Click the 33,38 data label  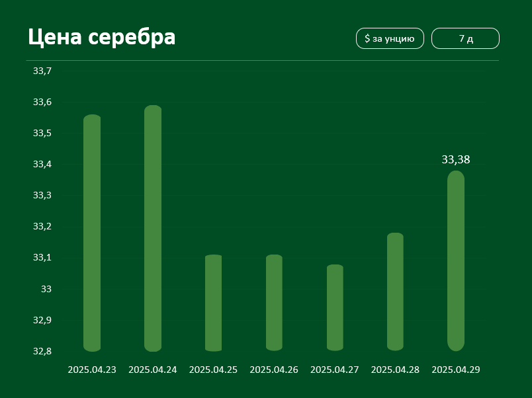tap(456, 159)
